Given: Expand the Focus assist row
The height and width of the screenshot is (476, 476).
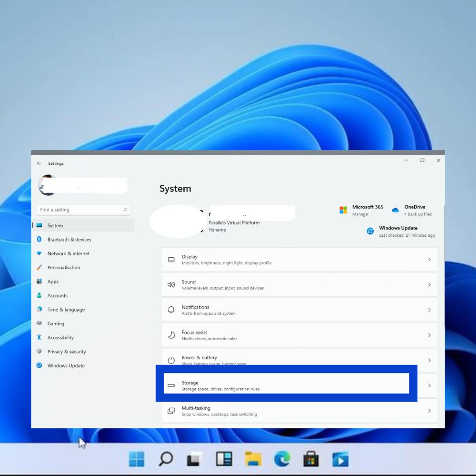Looking at the screenshot, I should (x=299, y=335).
